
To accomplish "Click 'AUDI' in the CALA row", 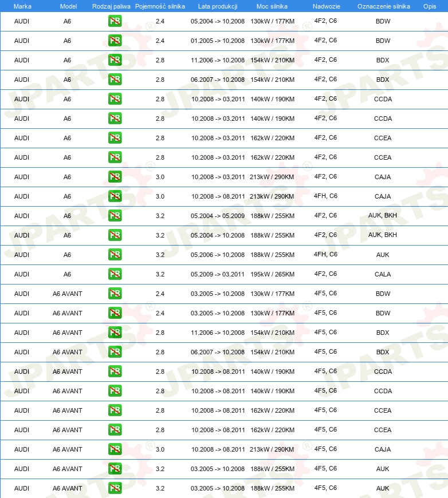I will [x=22, y=274].
